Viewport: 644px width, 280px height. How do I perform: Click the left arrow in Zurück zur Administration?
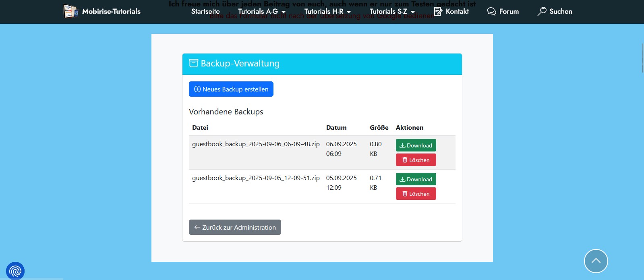pyautogui.click(x=197, y=227)
